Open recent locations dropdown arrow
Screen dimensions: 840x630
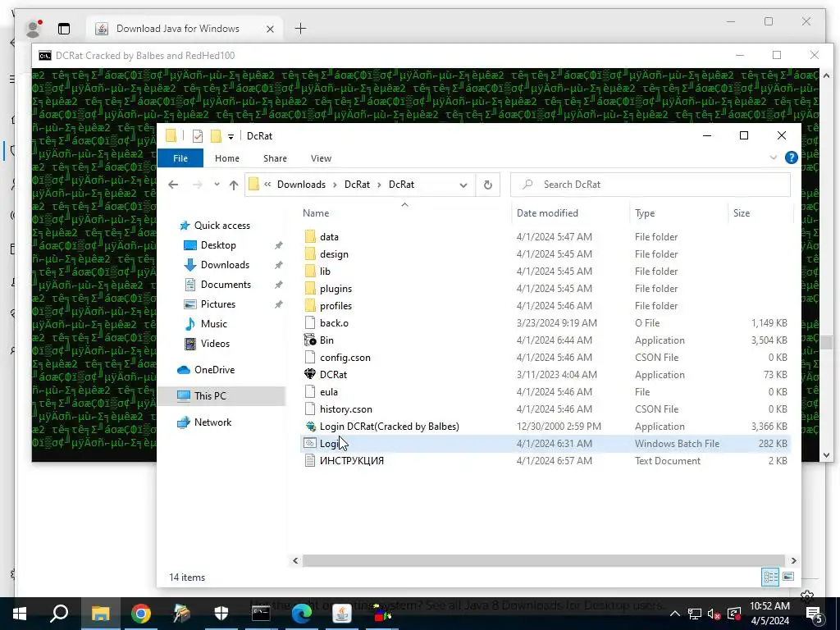[217, 185]
